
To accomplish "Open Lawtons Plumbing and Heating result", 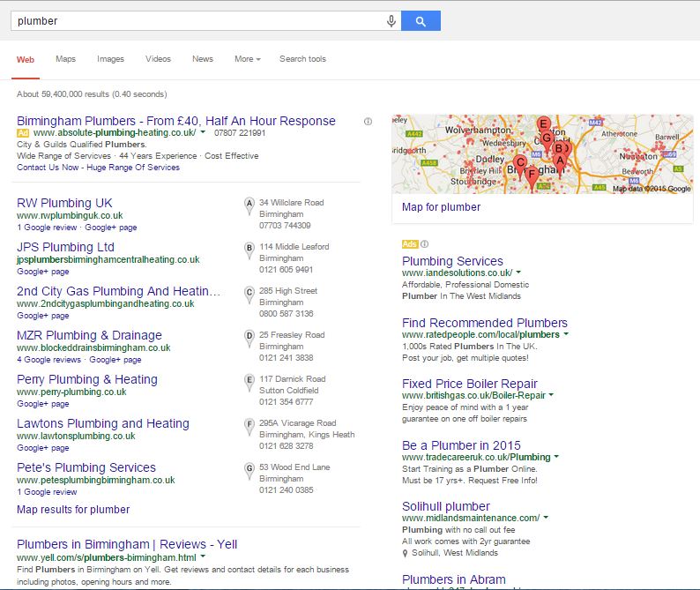I will click(x=102, y=423).
